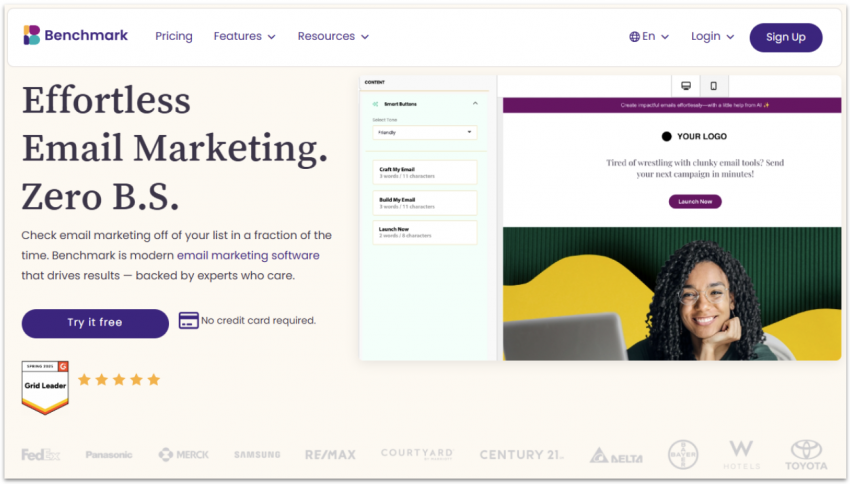Click the G2 Grid Leader badge
This screenshot has height=484, width=850.
(45, 387)
